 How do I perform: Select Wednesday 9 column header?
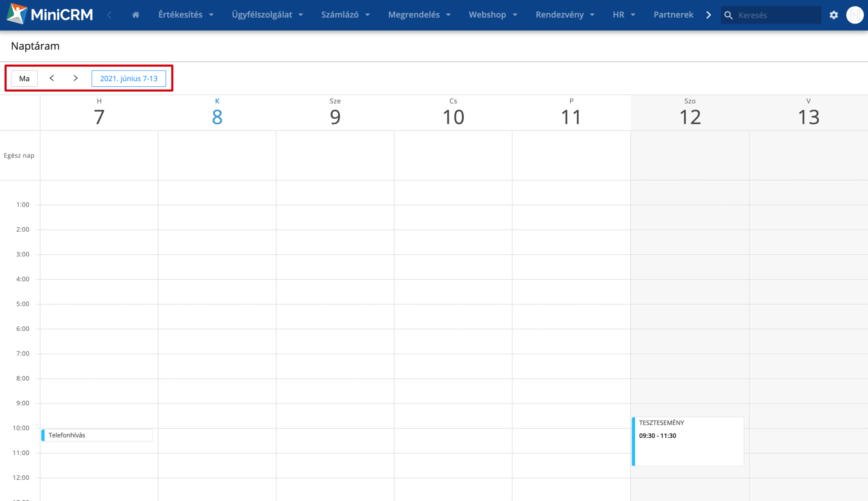[335, 113]
